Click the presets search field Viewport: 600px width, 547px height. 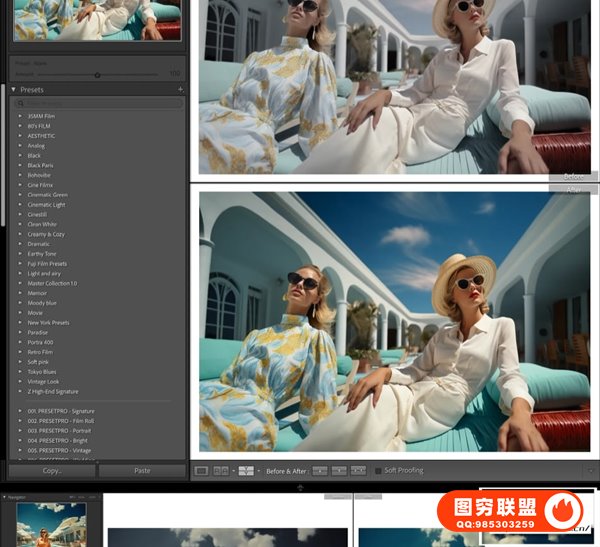pyautogui.click(x=97, y=103)
